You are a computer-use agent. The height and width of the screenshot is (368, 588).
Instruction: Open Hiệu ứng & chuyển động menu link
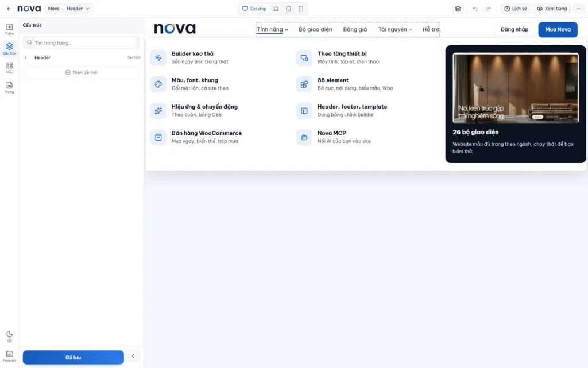[x=204, y=106]
